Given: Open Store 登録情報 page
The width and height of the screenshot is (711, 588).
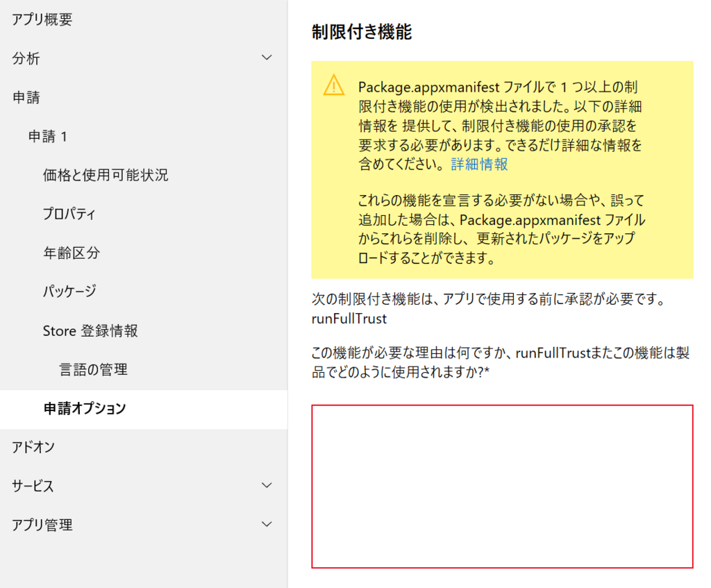Looking at the screenshot, I should point(90,331).
